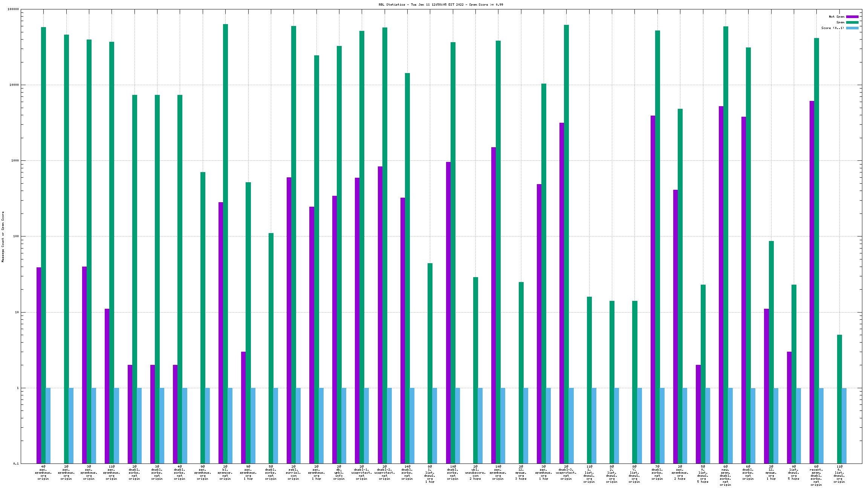Click the new.spam.dnsbl.sorbs.net origin label

pyautogui.click(x=726, y=476)
